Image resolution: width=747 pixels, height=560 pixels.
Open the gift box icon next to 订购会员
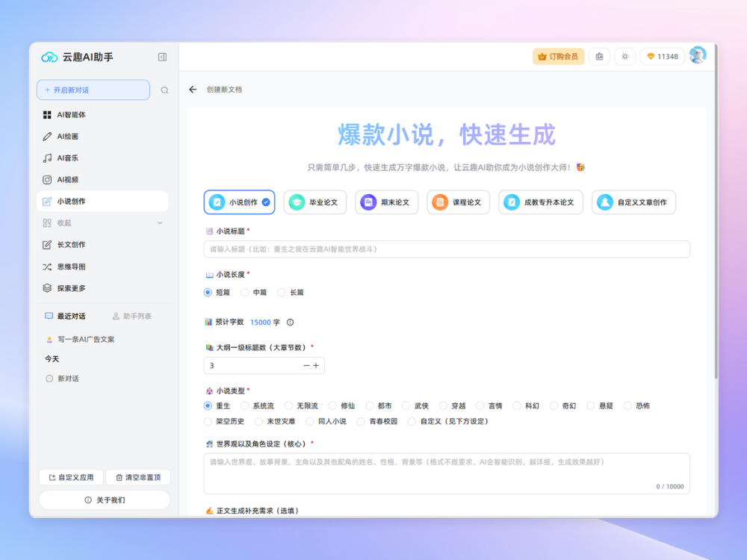click(599, 56)
